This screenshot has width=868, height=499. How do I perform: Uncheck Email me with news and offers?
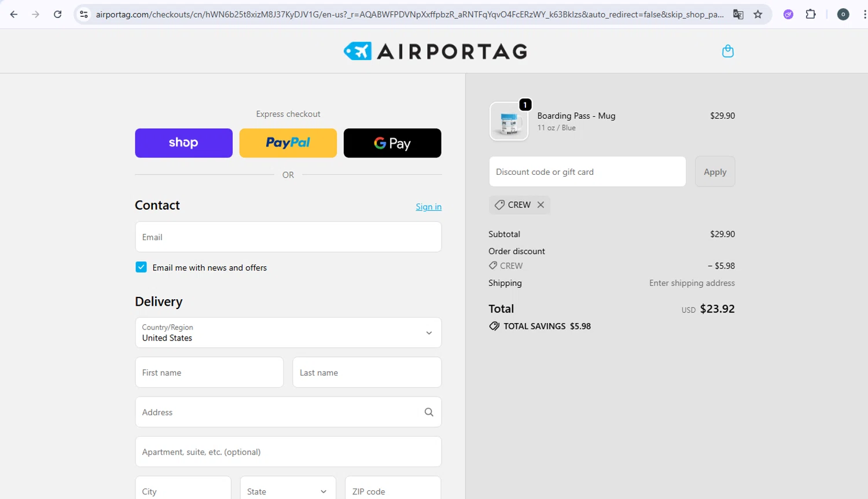point(141,267)
